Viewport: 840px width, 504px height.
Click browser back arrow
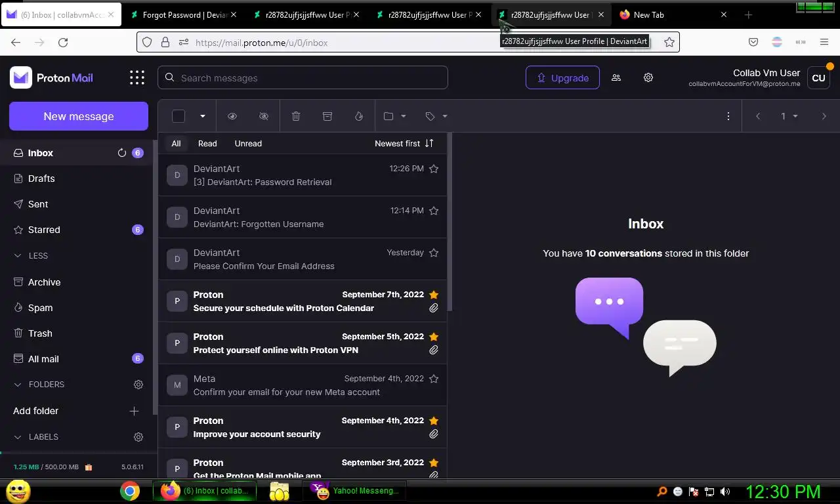click(x=16, y=42)
